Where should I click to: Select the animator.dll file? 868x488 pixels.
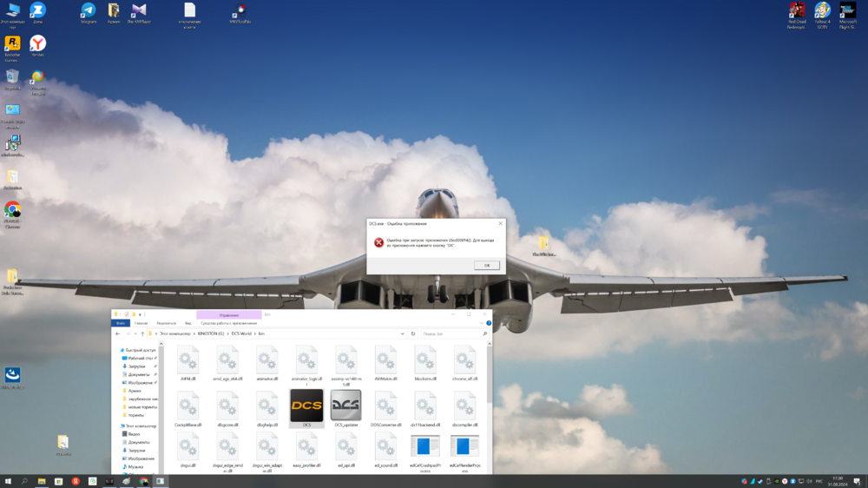pos(266,363)
